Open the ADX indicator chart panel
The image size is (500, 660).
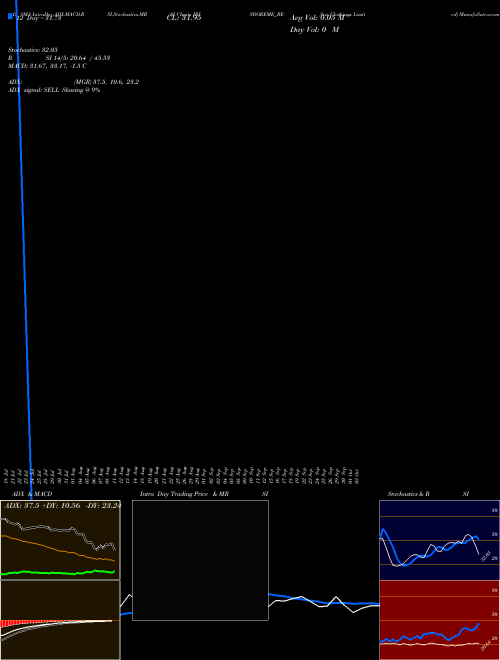(60, 540)
